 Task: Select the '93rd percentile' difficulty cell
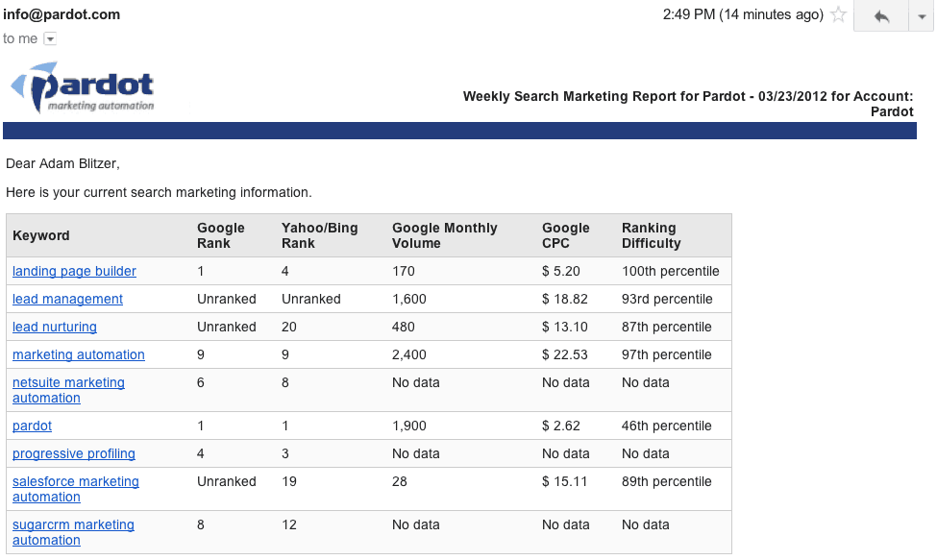tap(667, 299)
